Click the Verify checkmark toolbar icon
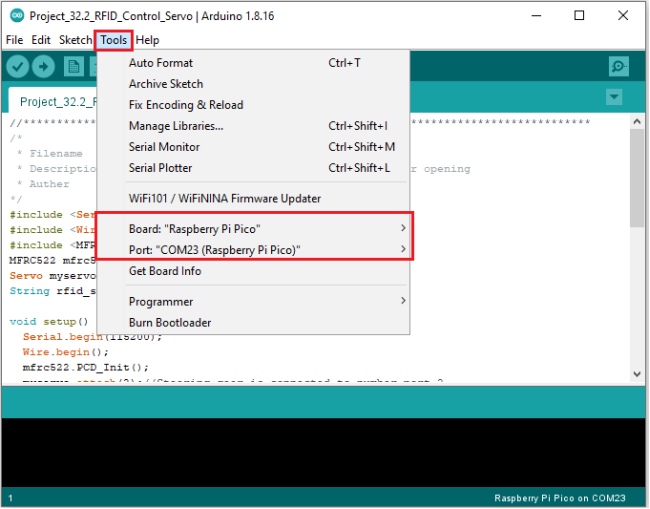The height and width of the screenshot is (509, 650). (17, 66)
